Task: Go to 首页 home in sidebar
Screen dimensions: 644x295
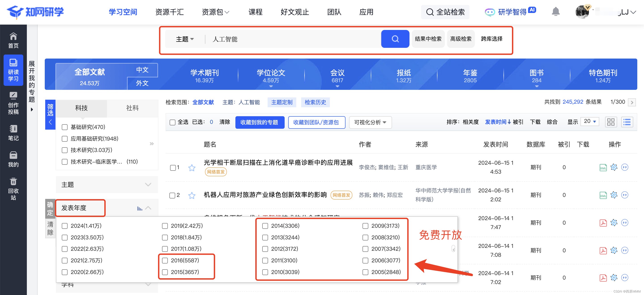Action: tap(13, 40)
